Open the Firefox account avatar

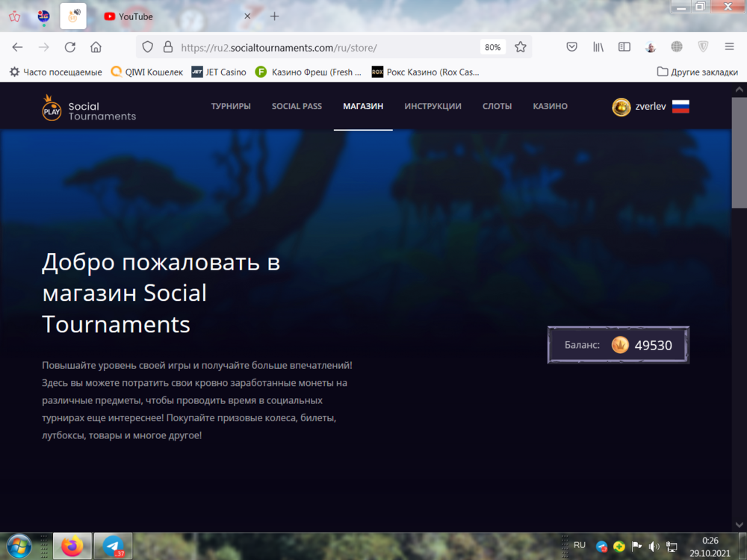(651, 46)
